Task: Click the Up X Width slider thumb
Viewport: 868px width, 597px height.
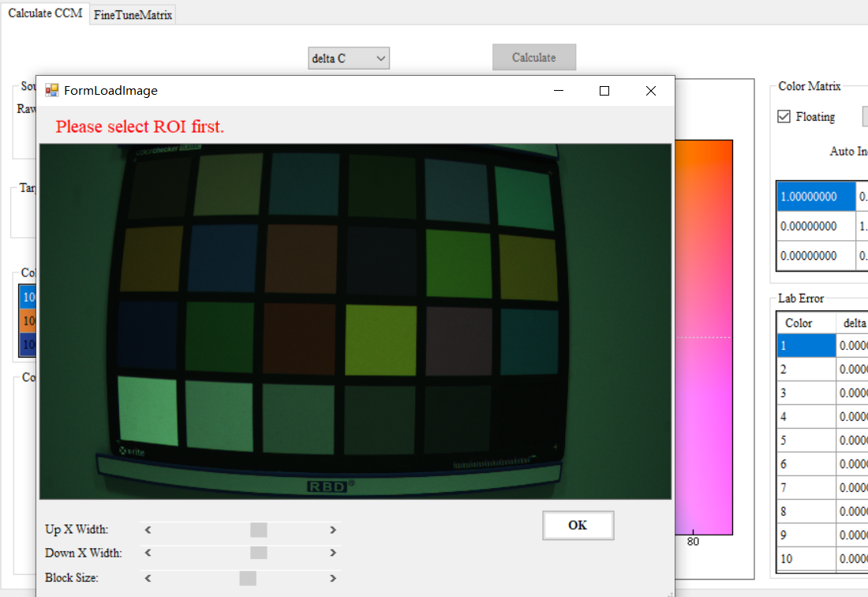Action: 258,530
